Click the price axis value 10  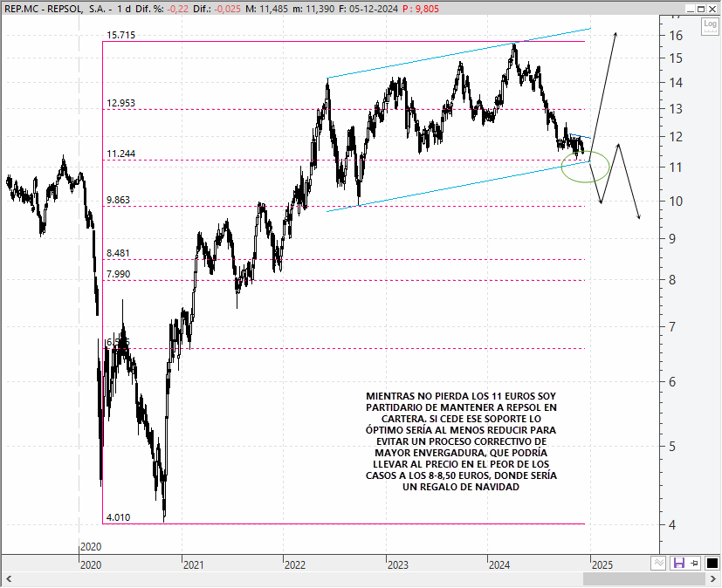676,201
